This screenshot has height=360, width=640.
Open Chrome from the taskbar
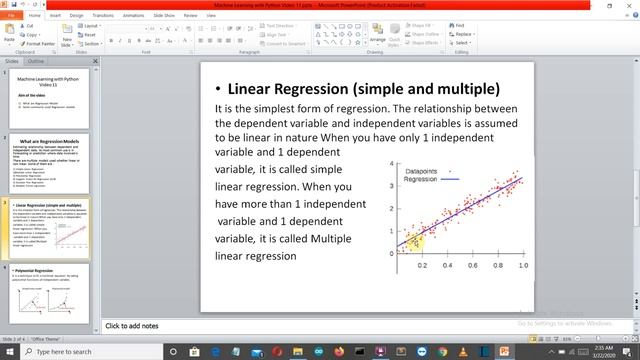pyautogui.click(x=442, y=351)
